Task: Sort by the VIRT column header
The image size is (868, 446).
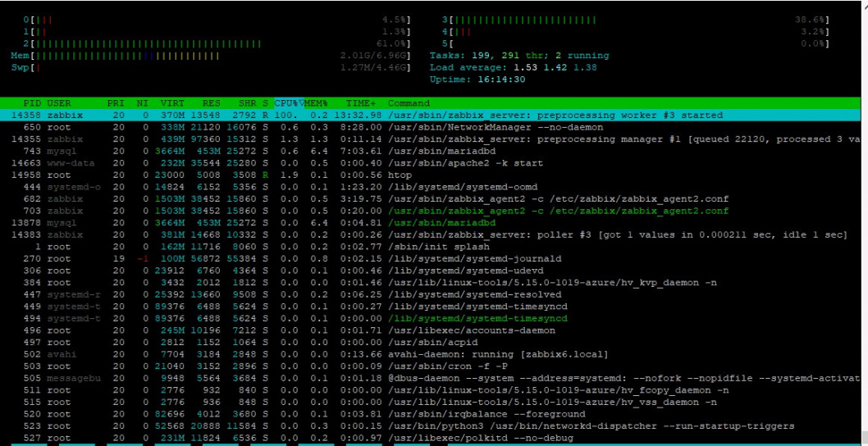Action: click(173, 103)
